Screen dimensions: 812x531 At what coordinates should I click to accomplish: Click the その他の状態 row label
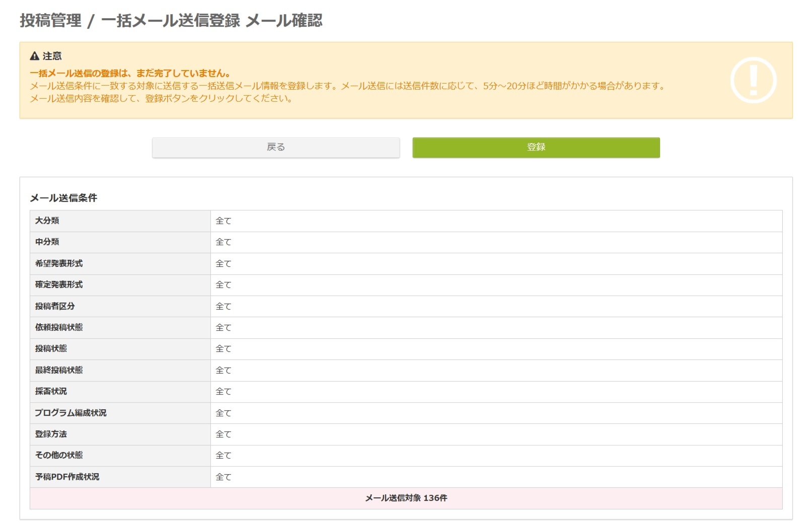pyautogui.click(x=59, y=455)
